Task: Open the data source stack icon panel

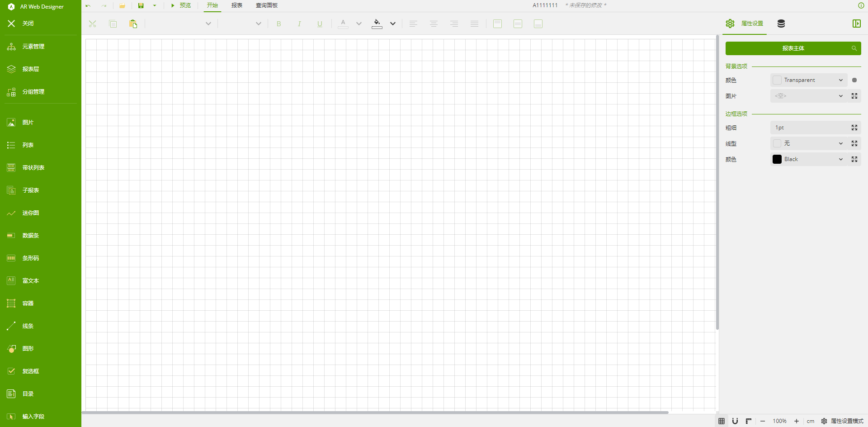Action: pyautogui.click(x=781, y=24)
